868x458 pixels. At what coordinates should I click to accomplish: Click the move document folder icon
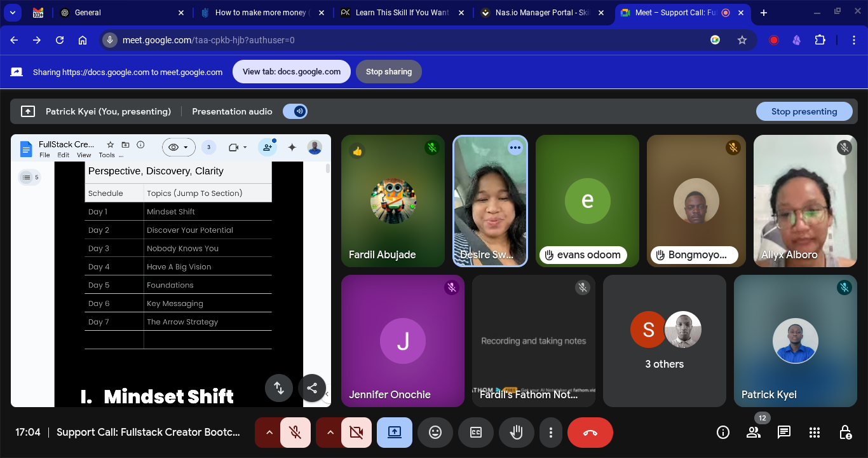[x=126, y=144]
